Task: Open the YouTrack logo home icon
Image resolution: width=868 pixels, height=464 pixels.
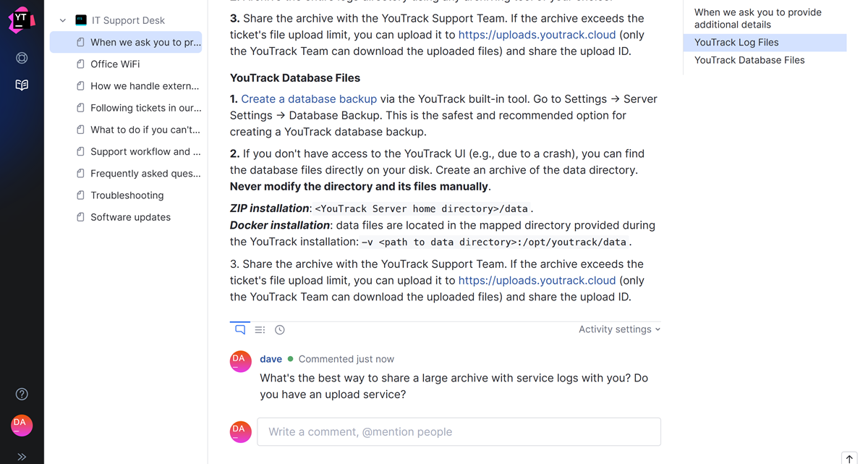Action: (x=21, y=21)
